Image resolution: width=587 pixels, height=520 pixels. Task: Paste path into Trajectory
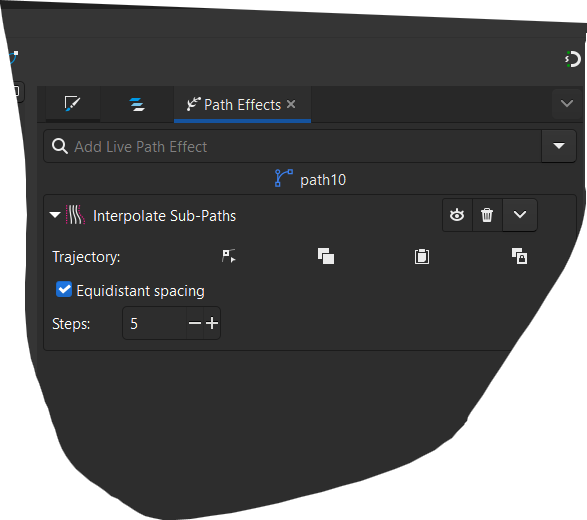pyautogui.click(x=422, y=256)
